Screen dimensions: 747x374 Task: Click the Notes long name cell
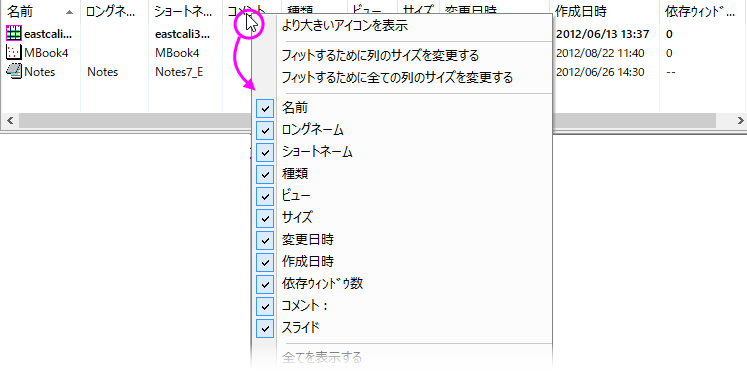tap(102, 72)
